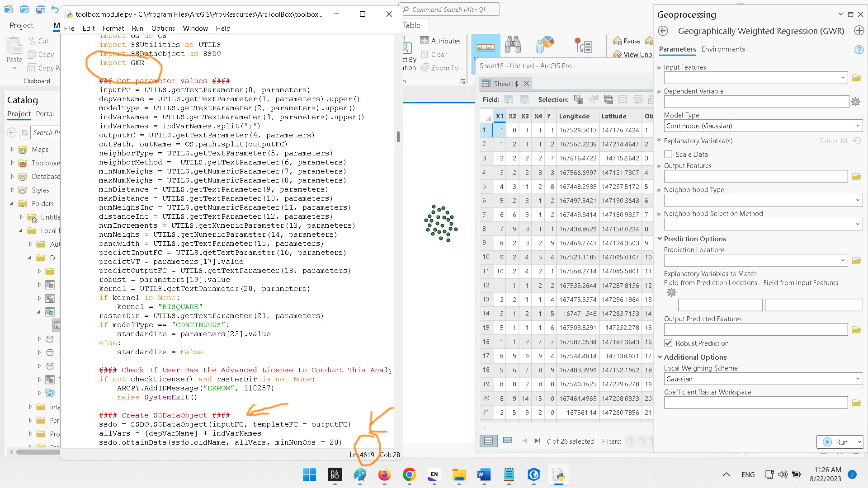Zoom To the selected features
The width and height of the screenshot is (868, 488).
(440, 68)
